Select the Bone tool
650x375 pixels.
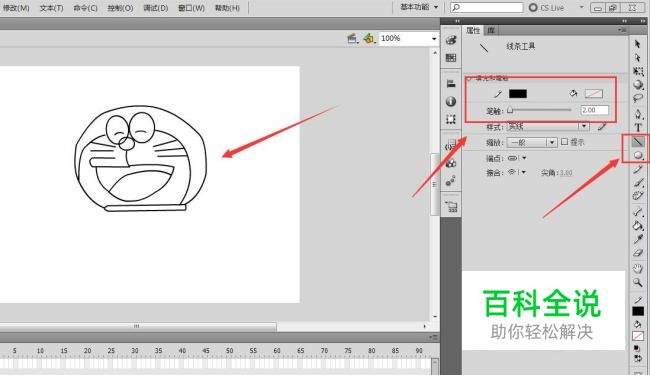tap(638, 212)
